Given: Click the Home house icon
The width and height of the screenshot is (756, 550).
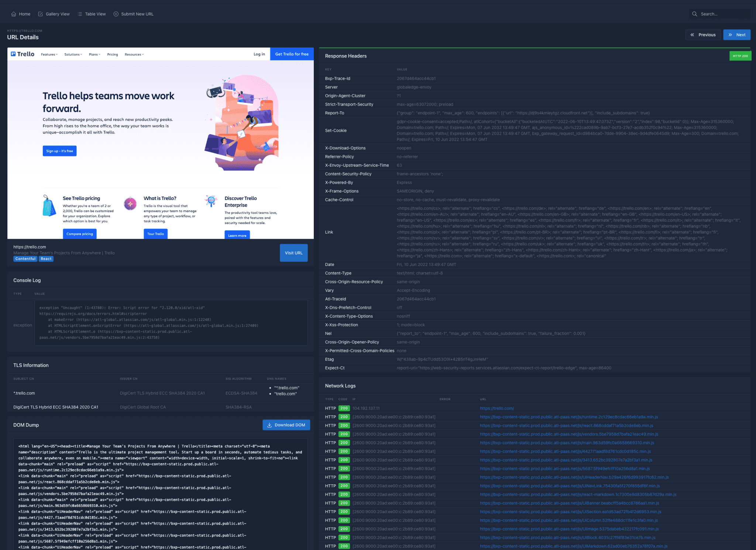Looking at the screenshot, I should [x=14, y=14].
